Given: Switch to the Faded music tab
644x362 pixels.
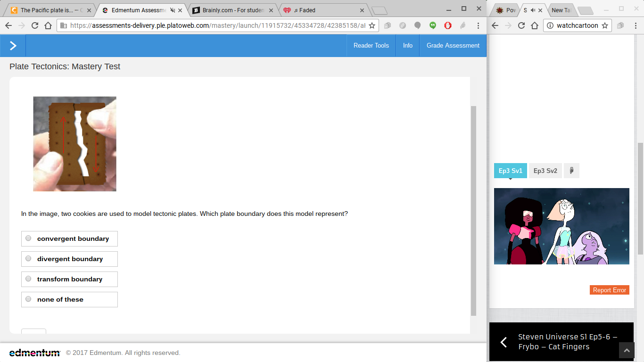Looking at the screenshot, I should (324, 10).
